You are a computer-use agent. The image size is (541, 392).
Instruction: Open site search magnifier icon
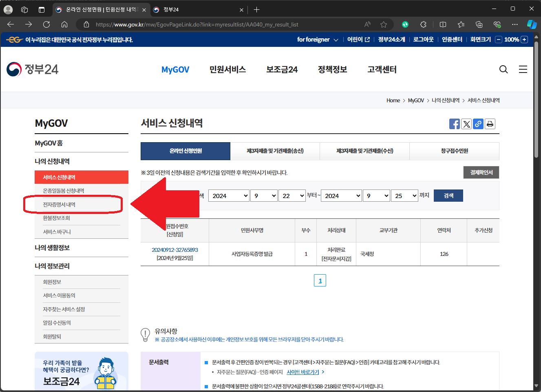503,69
